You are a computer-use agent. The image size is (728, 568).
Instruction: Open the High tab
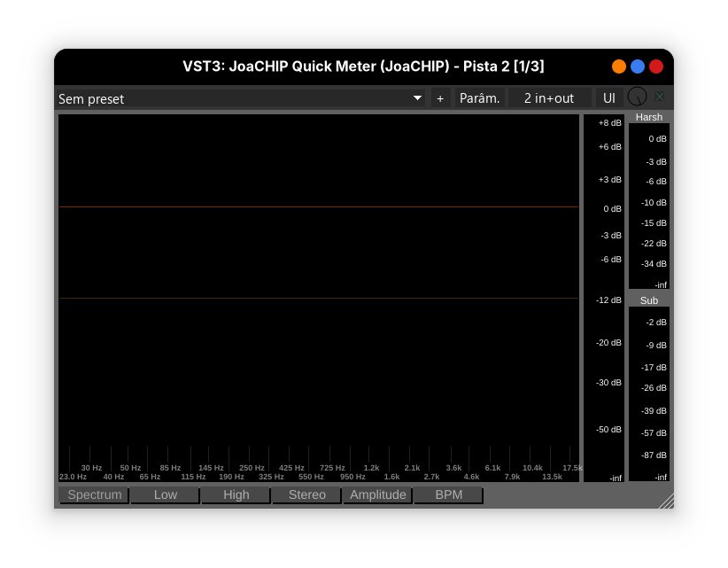point(236,495)
